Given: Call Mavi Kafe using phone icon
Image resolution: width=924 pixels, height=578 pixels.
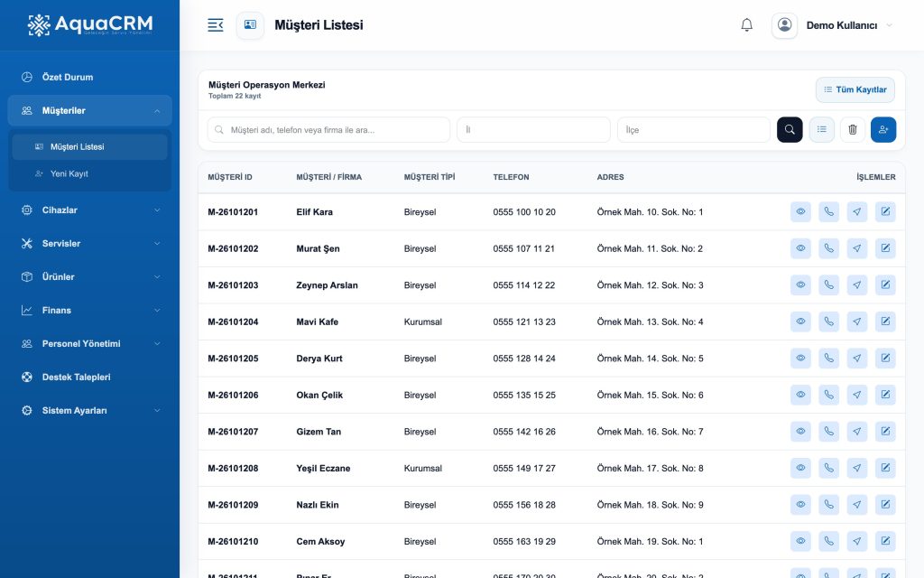Looking at the screenshot, I should [x=828, y=322].
